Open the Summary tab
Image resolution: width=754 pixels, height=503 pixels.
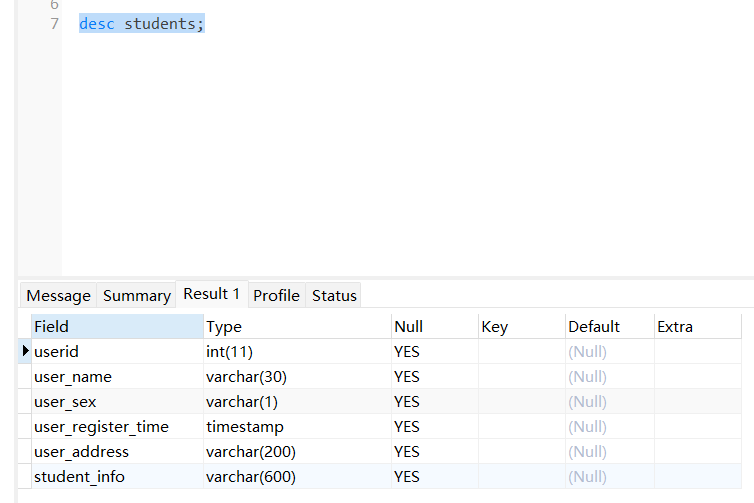(137, 295)
